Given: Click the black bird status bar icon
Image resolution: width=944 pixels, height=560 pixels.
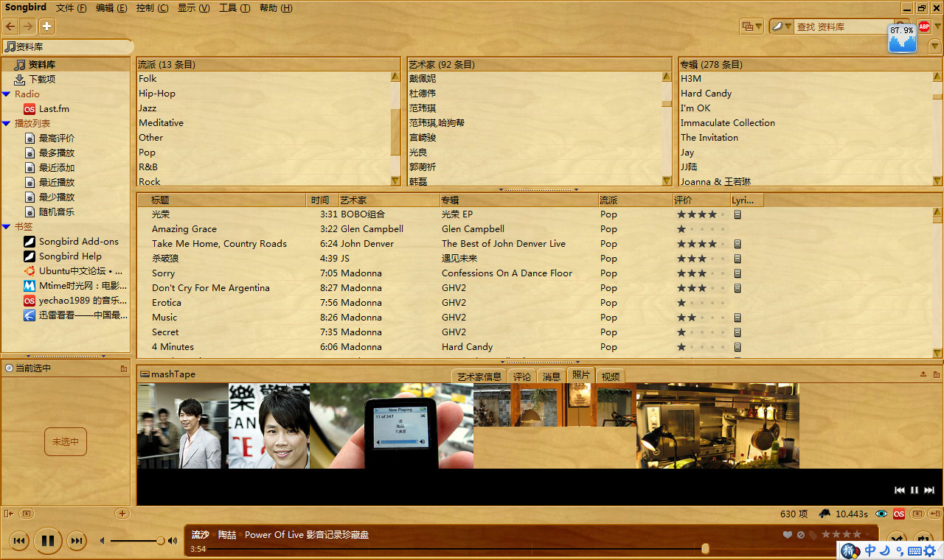Looking at the screenshot, I should [825, 514].
